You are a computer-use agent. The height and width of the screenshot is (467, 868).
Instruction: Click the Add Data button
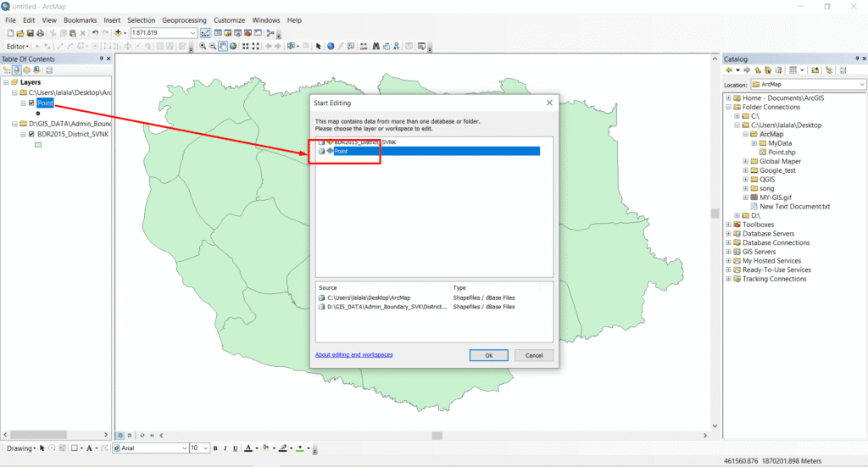point(117,33)
